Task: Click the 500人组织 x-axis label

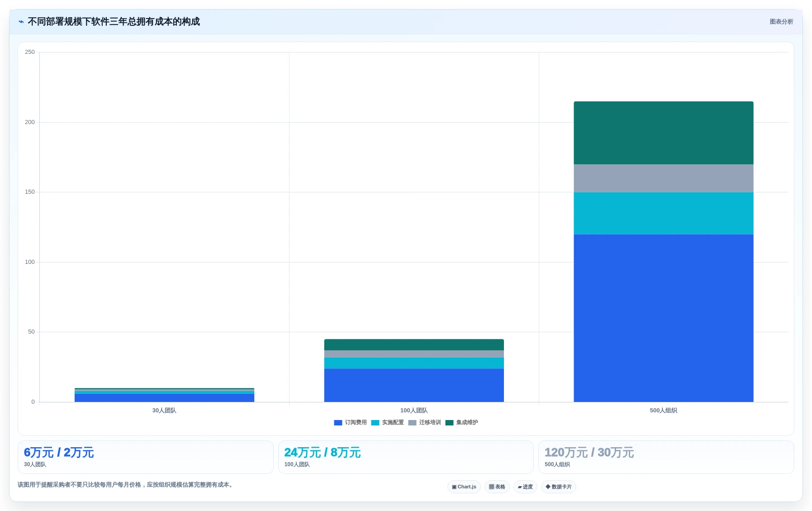Action: [664, 411]
